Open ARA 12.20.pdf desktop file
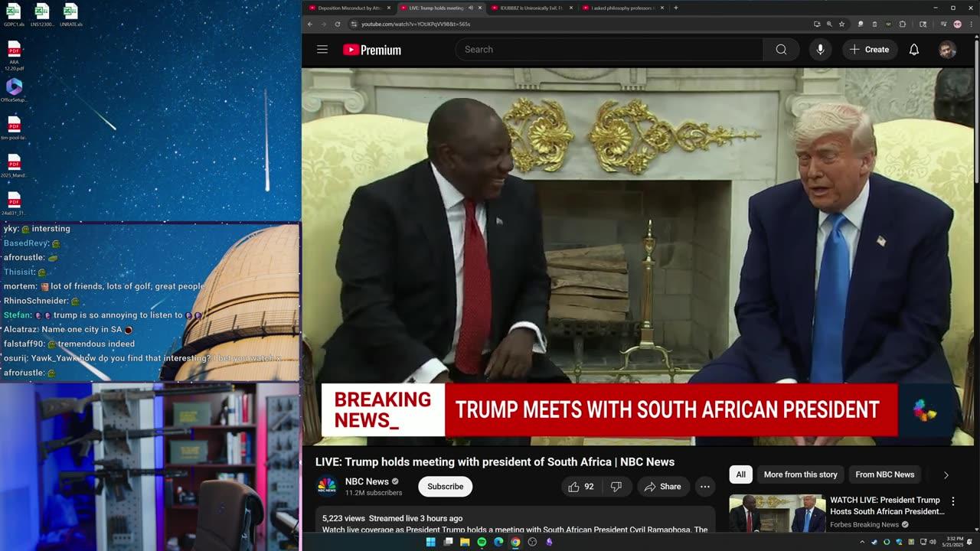The image size is (980, 551). [x=14, y=55]
